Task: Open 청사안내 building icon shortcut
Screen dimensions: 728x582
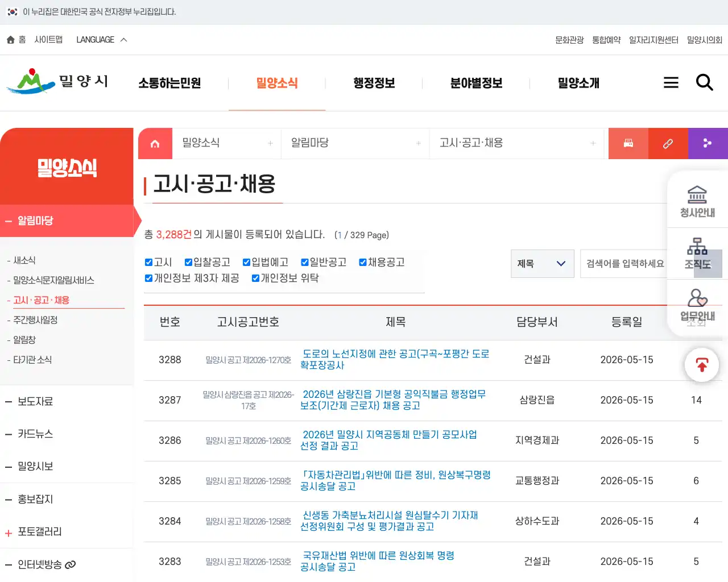Action: point(697,202)
